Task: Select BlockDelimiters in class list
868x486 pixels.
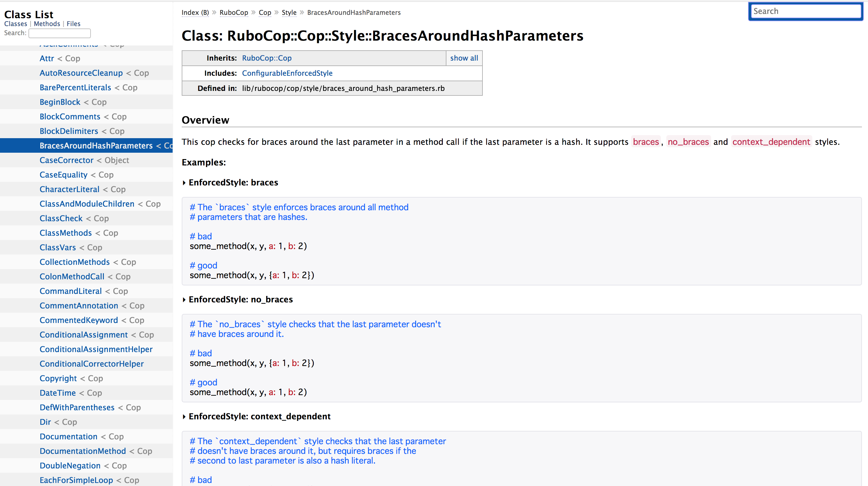Action: 69,131
